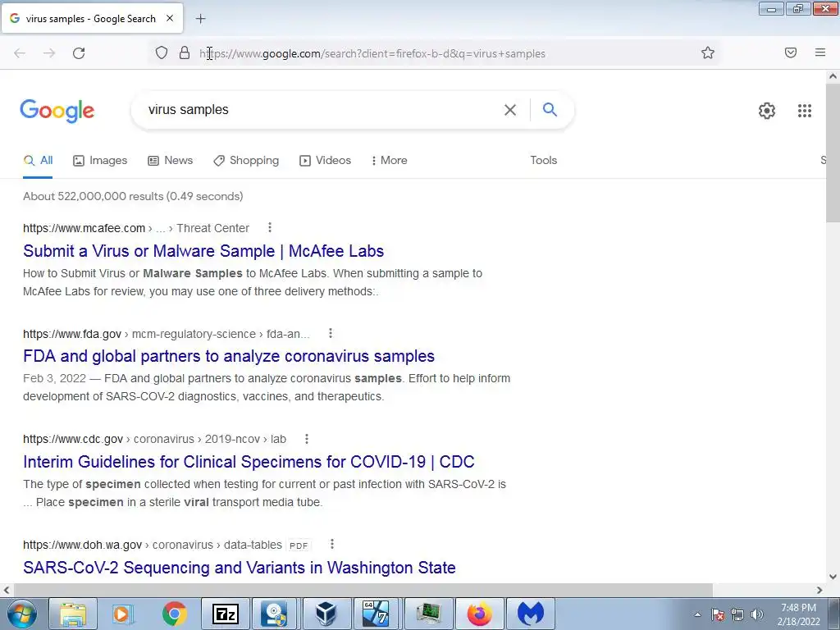
Task: Open the green circuit board taskbar app
Action: [x=428, y=614]
